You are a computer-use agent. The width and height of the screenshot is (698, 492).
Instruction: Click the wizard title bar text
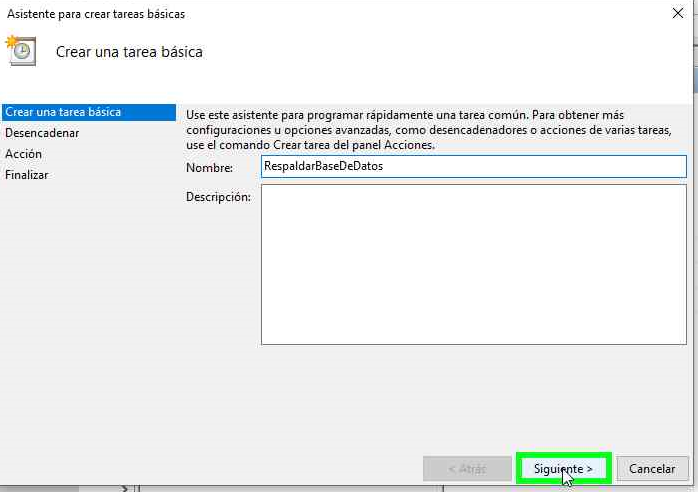click(96, 14)
